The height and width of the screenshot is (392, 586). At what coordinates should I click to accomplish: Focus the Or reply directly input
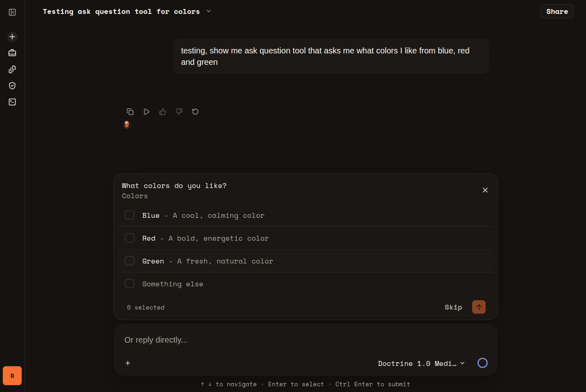coord(305,340)
